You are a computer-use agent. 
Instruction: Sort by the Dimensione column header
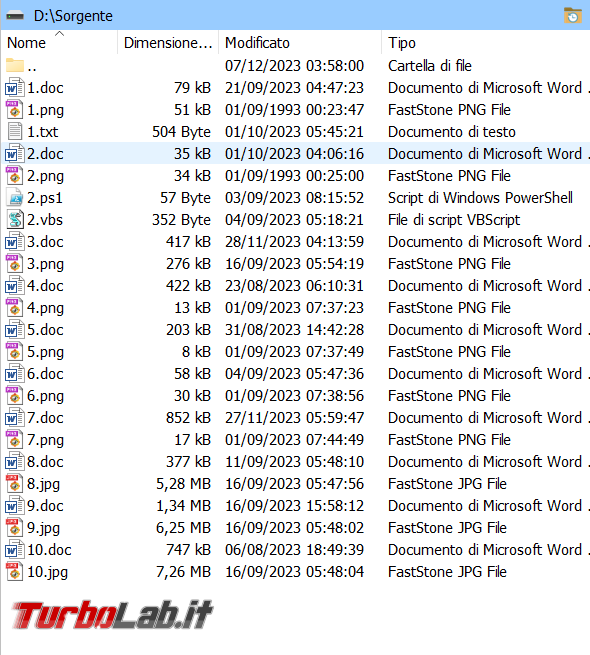168,42
